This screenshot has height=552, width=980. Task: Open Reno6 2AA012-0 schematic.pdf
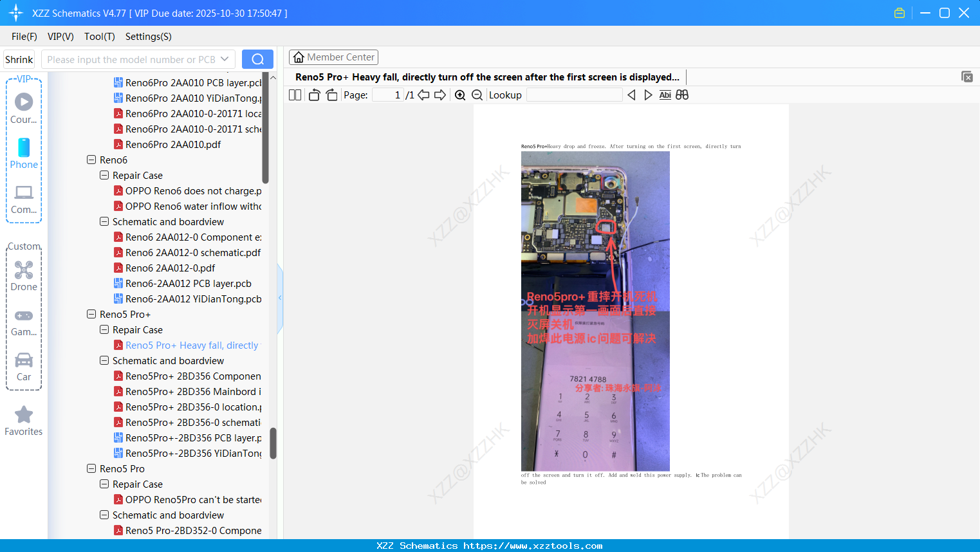(x=187, y=252)
